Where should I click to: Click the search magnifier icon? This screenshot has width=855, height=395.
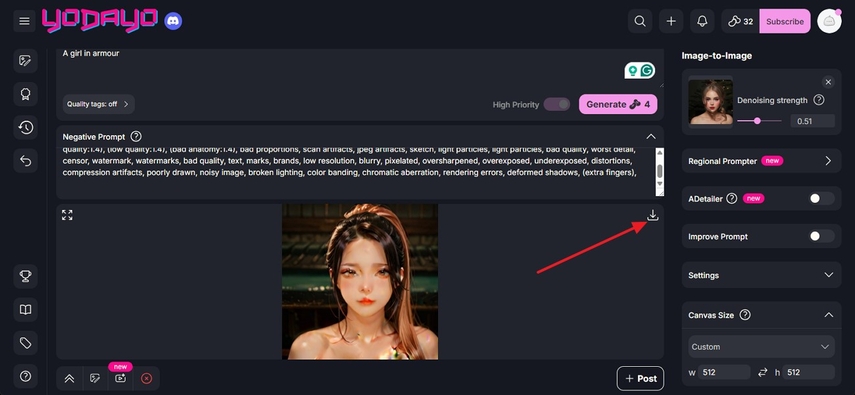tap(640, 21)
